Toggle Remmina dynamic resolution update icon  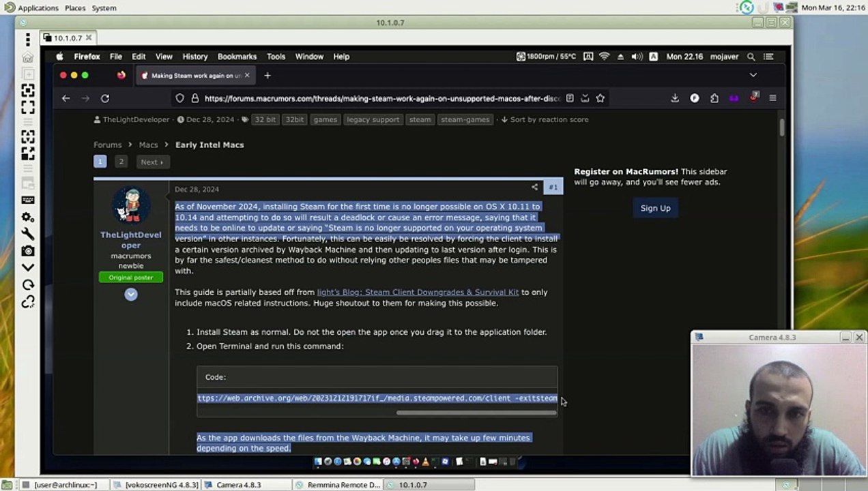click(28, 137)
